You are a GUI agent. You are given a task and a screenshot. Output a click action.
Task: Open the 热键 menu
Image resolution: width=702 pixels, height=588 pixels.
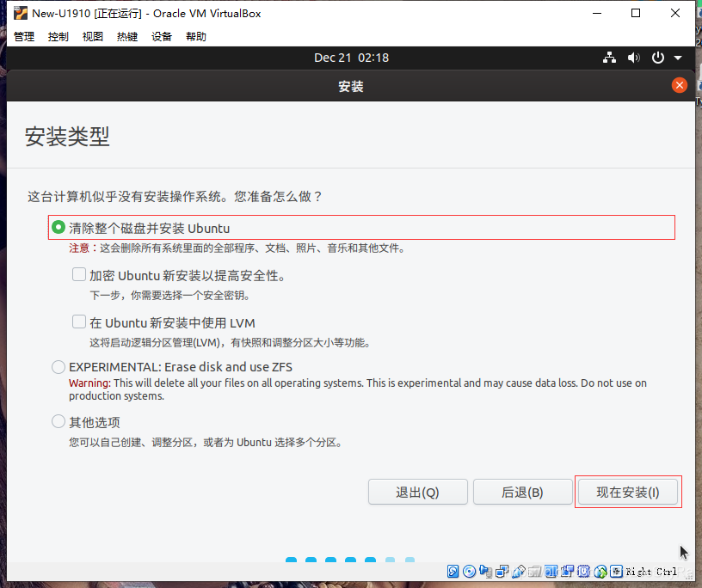click(127, 36)
